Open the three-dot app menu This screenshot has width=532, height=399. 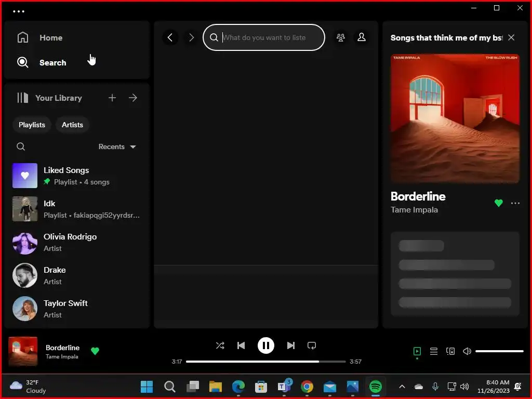(x=18, y=11)
